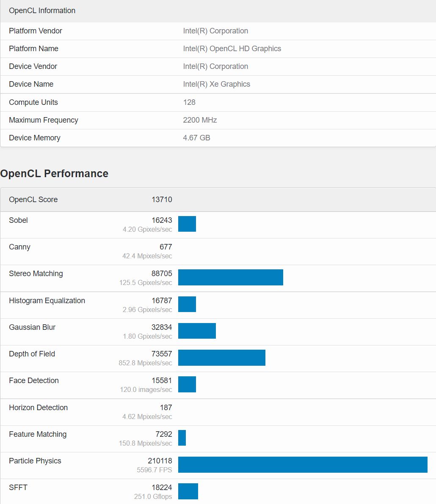Viewport: 436px width, 504px height.
Task: Click the OpenCL Performance section heading
Action: point(54,173)
